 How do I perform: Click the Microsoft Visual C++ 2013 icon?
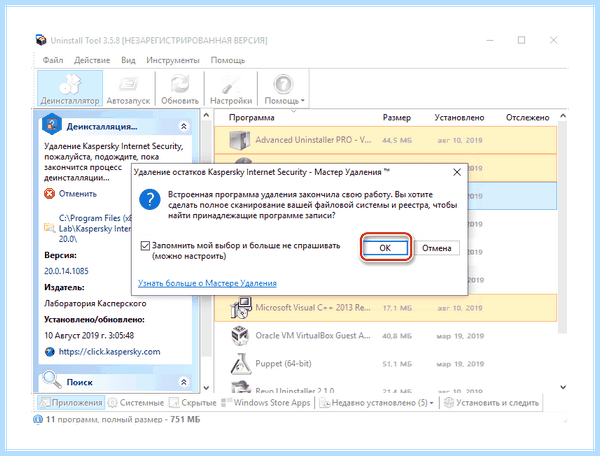click(241, 308)
